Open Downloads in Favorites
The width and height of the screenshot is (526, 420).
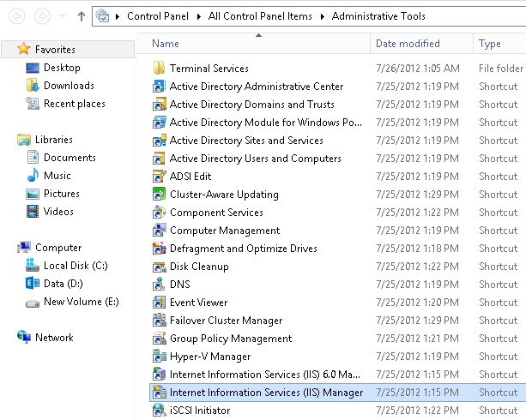(x=69, y=86)
